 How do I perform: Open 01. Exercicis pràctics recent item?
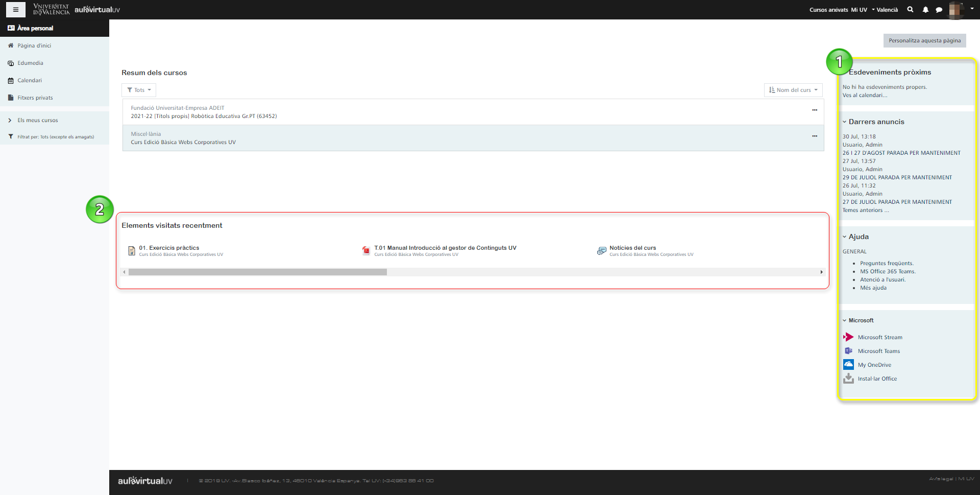169,248
